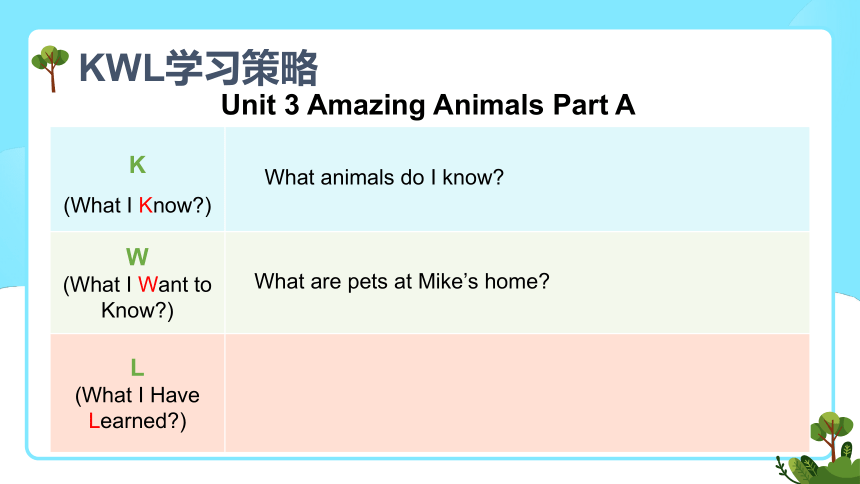
Task: Click the red W in Want
Action: (x=148, y=285)
